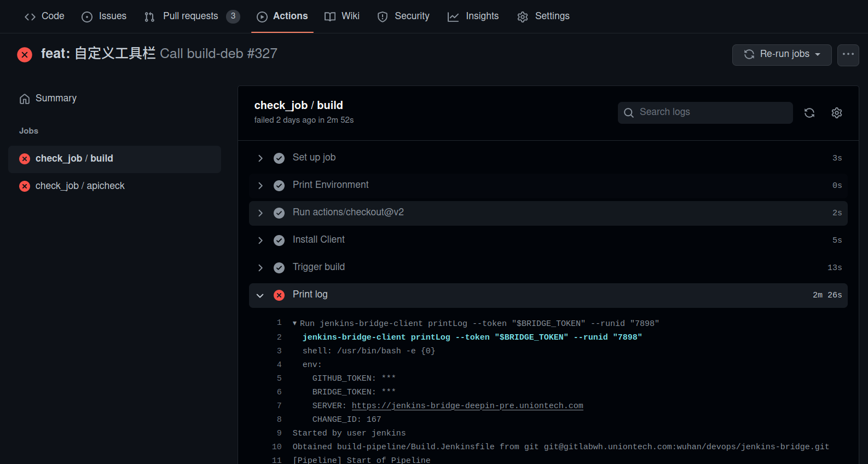Click the Code tab angle-brackets icon
Image resolution: width=868 pixels, height=464 pixels.
pyautogui.click(x=30, y=17)
